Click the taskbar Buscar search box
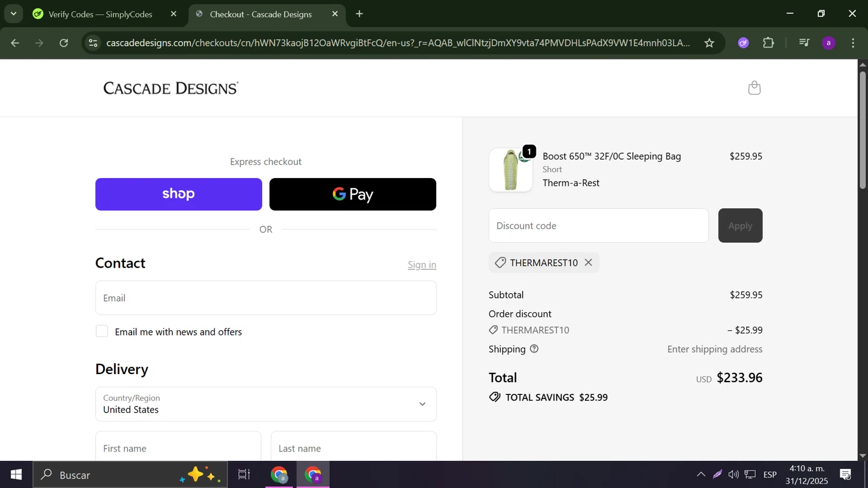Screen dimensions: 868x488 (x=130, y=475)
